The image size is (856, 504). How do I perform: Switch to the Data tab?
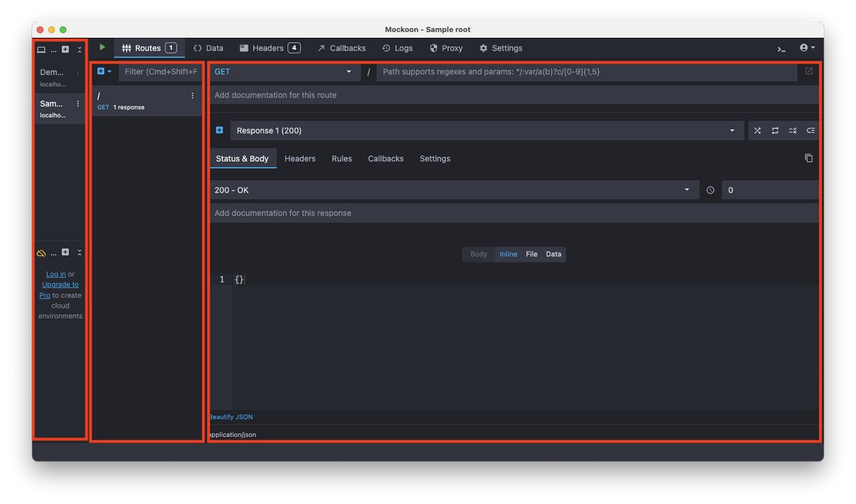(x=209, y=48)
